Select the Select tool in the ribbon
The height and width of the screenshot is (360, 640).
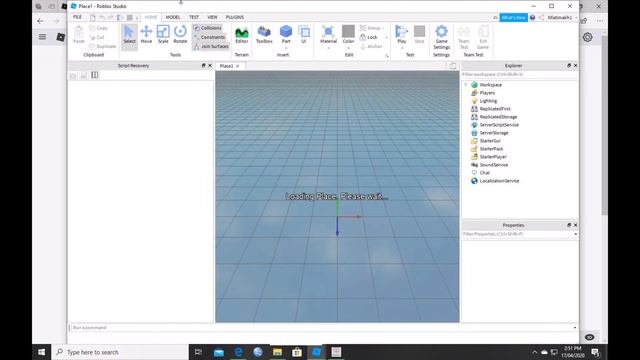click(x=129, y=34)
